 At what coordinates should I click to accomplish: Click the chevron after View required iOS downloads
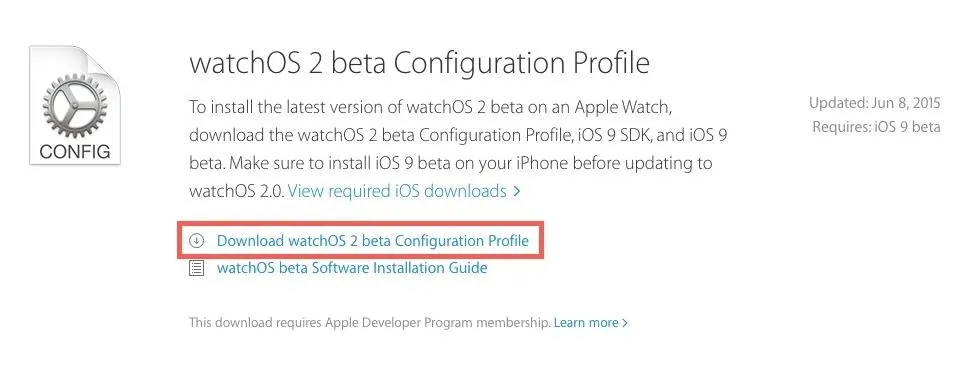pyautogui.click(x=517, y=192)
